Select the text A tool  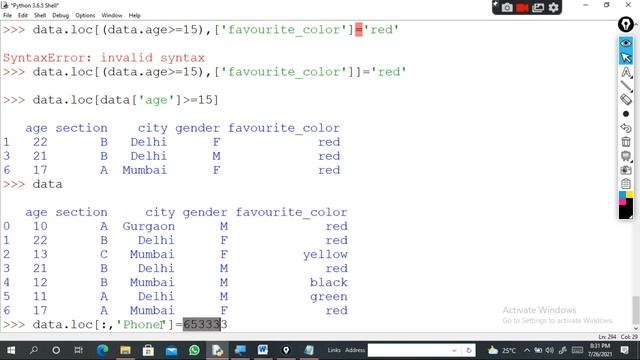click(x=626, y=72)
